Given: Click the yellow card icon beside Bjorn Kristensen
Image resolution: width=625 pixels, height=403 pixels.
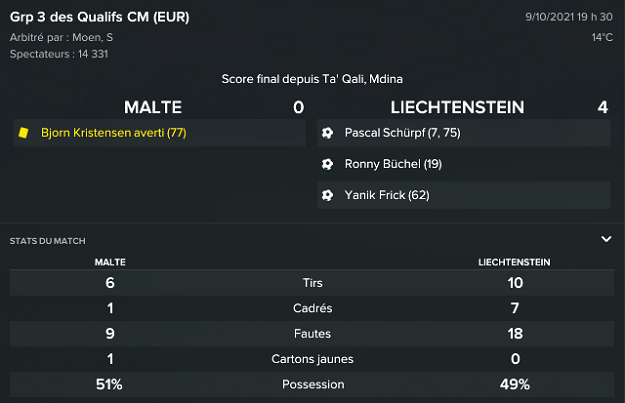Looking at the screenshot, I should (x=21, y=132).
